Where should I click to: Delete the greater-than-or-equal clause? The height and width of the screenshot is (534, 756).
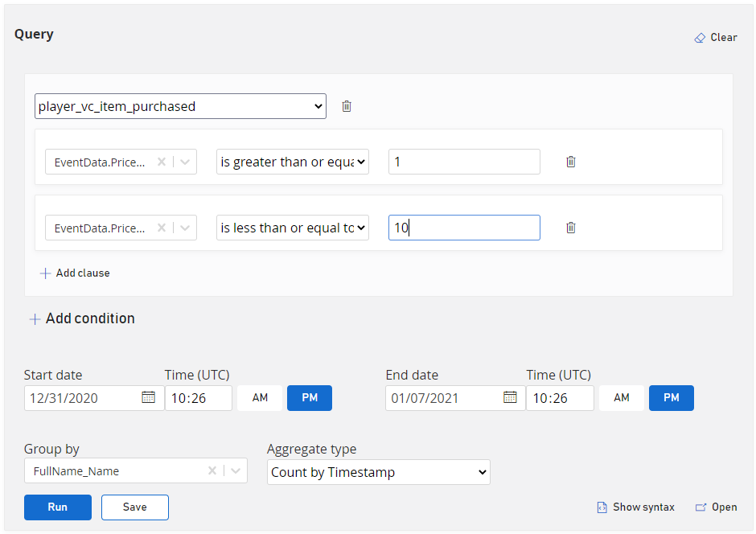(571, 162)
